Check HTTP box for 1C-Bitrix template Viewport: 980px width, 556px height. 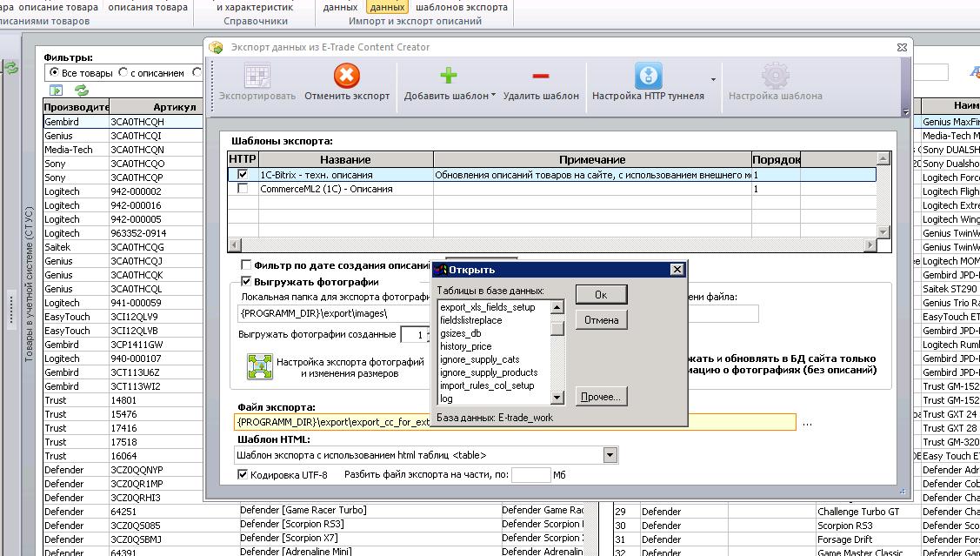pyautogui.click(x=243, y=175)
